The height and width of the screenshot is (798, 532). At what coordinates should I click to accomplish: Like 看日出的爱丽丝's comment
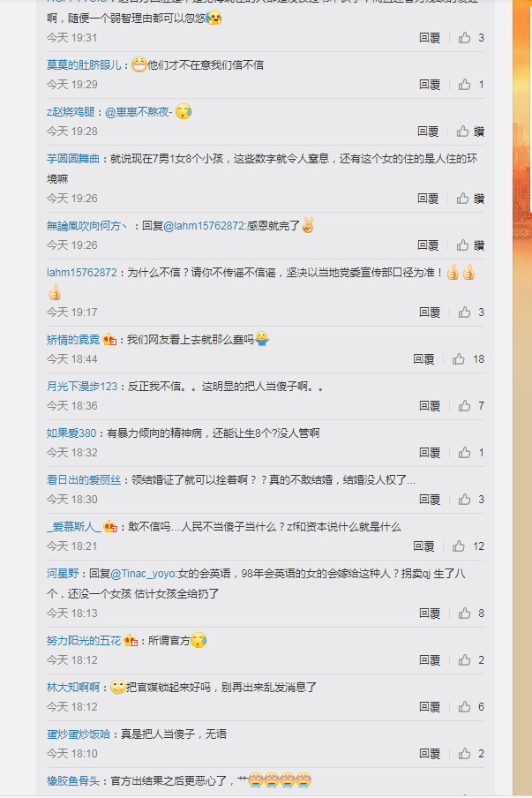pyautogui.click(x=471, y=500)
